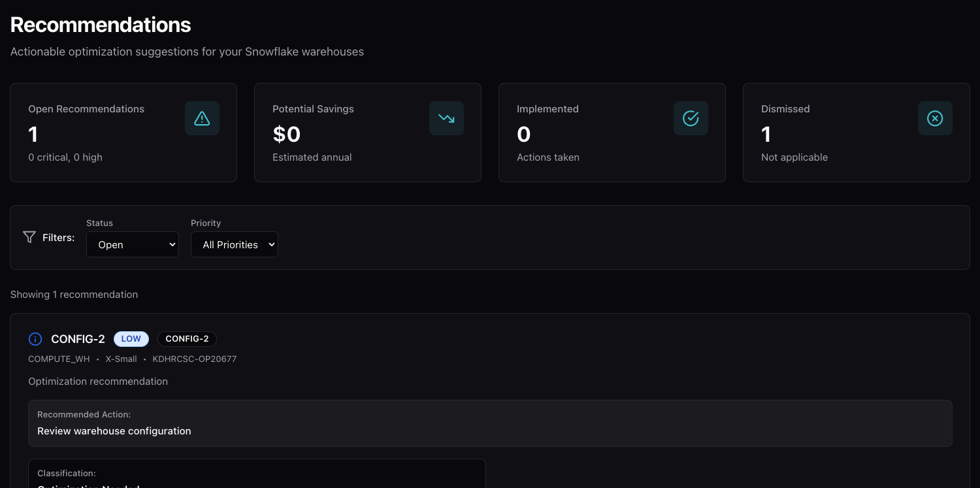The height and width of the screenshot is (488, 980).
Task: Click the funnel filter icon
Action: [x=29, y=237]
